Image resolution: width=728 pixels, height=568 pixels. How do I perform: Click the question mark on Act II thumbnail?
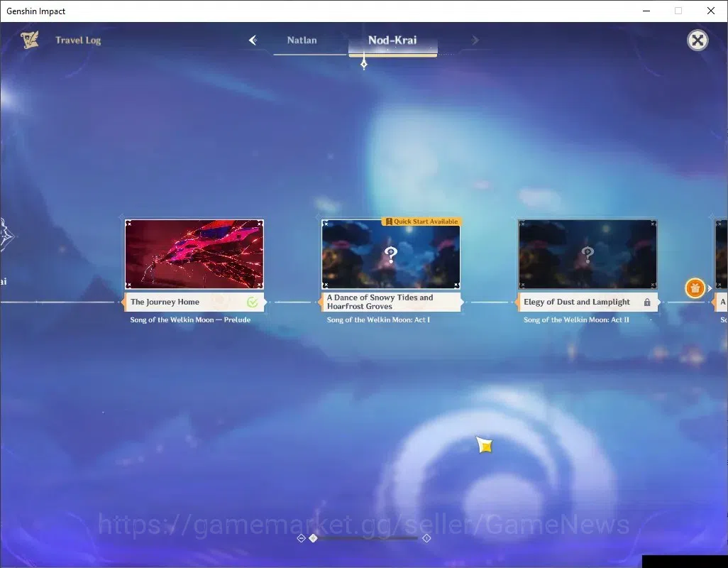point(588,254)
